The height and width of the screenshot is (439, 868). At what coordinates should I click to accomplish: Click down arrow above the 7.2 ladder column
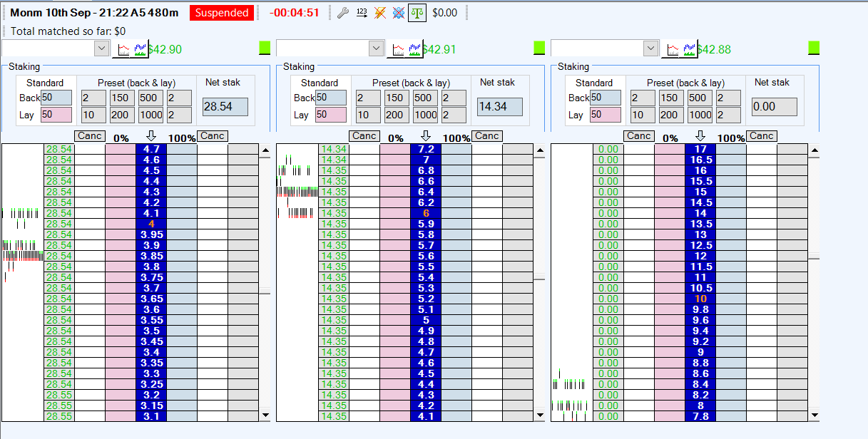426,136
